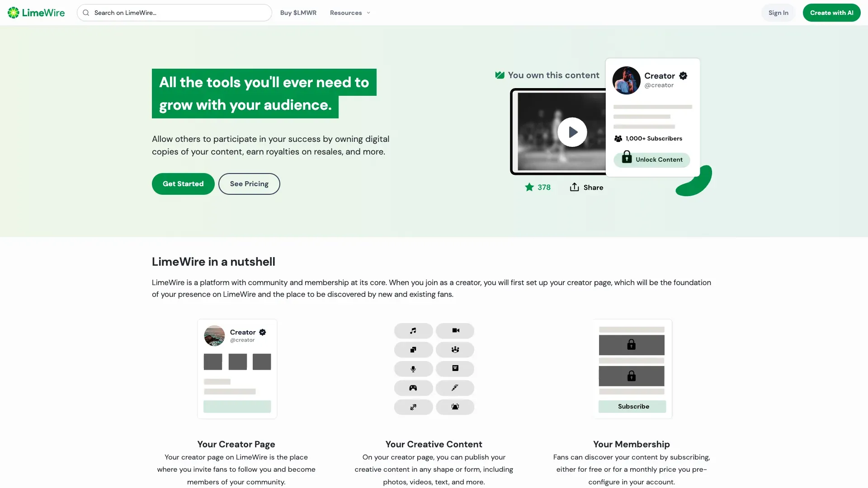
Task: Select the group of people content icon
Action: pyautogui.click(x=455, y=350)
